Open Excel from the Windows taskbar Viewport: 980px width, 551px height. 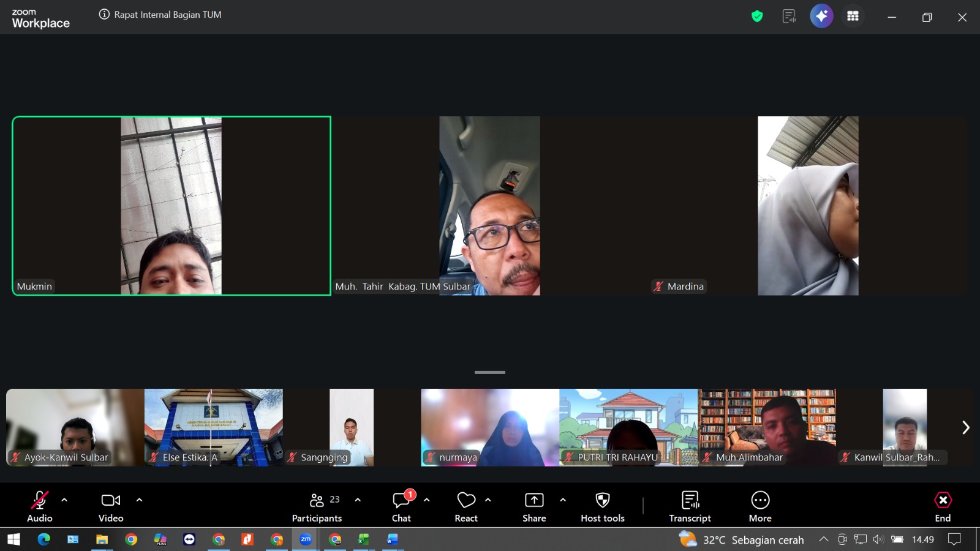(364, 539)
